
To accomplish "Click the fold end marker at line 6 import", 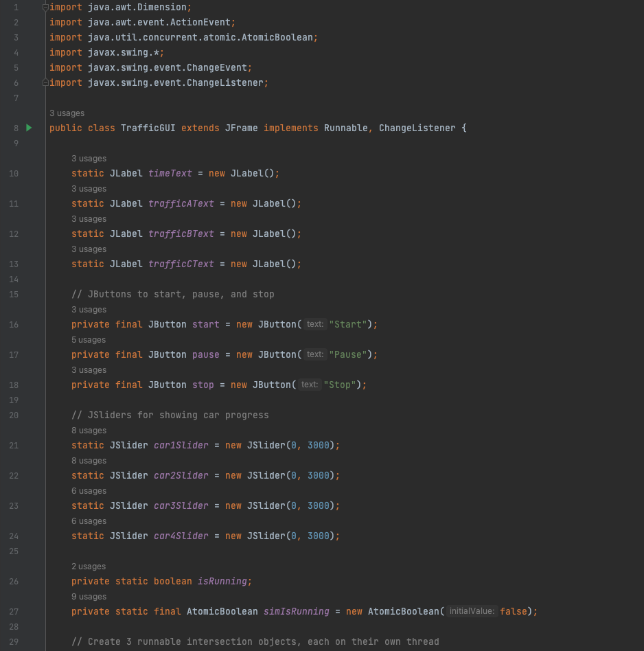I will pyautogui.click(x=46, y=82).
